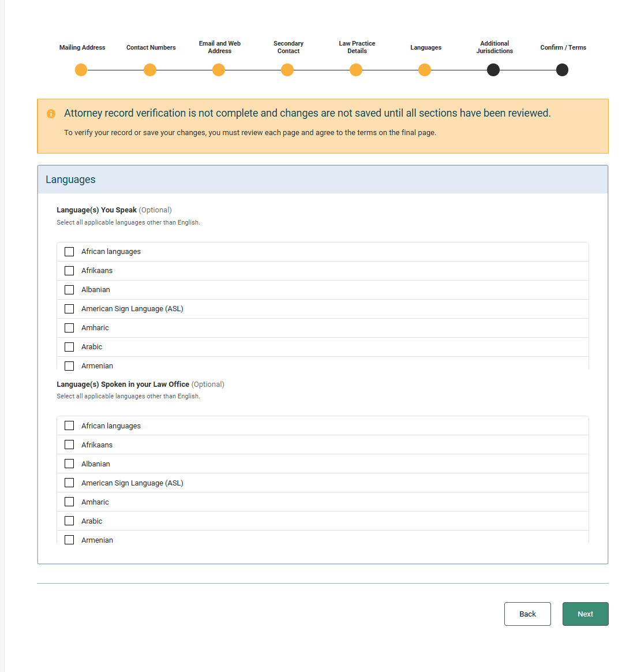Select Albanian in the Law Office languages list
This screenshot has width=637, height=672.
(x=69, y=464)
